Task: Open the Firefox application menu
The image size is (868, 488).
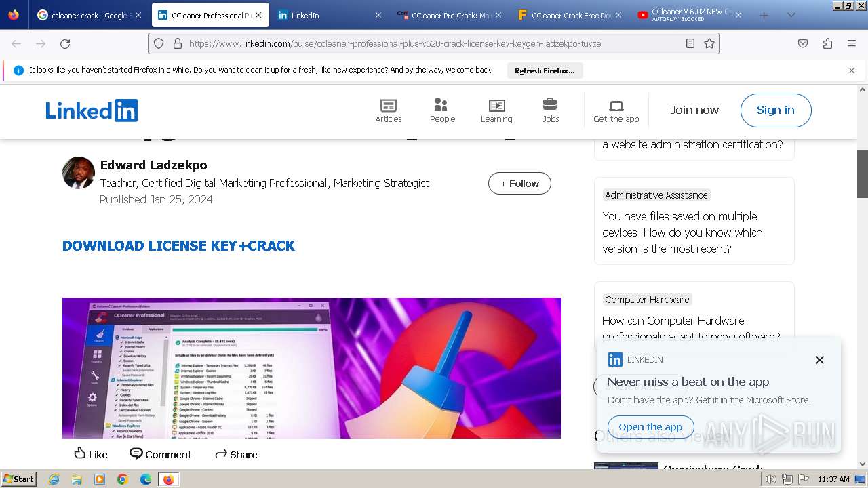Action: pos(852,43)
